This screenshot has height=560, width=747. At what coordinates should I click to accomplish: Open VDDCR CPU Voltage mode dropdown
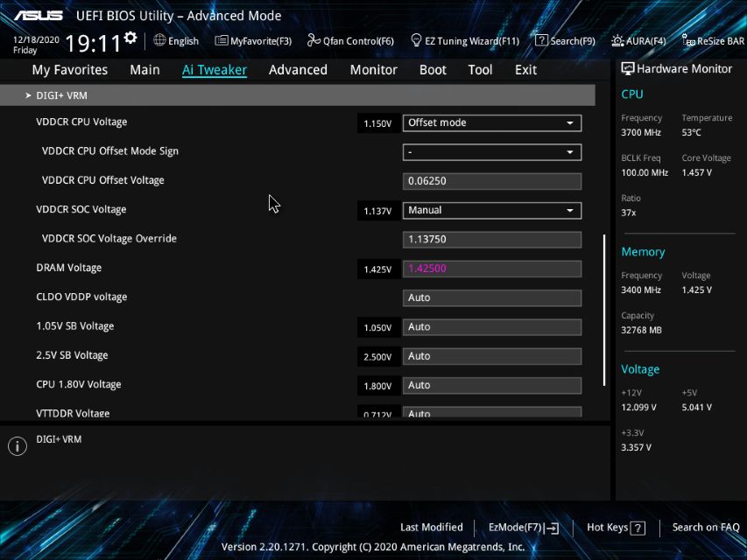coord(491,122)
